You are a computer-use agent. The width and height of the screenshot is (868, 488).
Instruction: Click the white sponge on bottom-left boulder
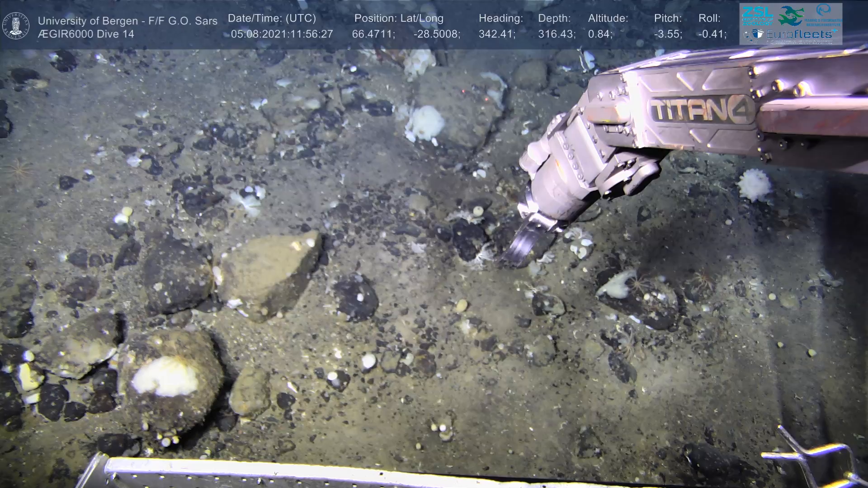click(x=165, y=377)
